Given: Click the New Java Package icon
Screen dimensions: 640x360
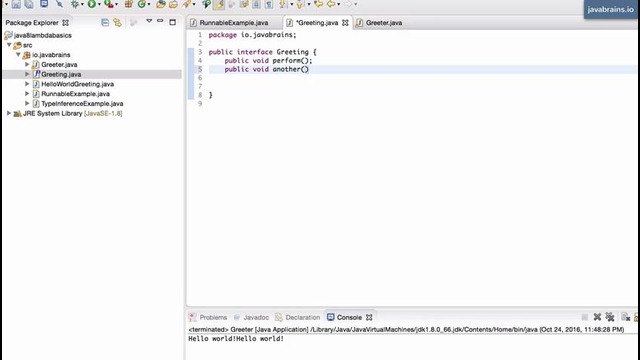Looking at the screenshot, I should 129,4.
